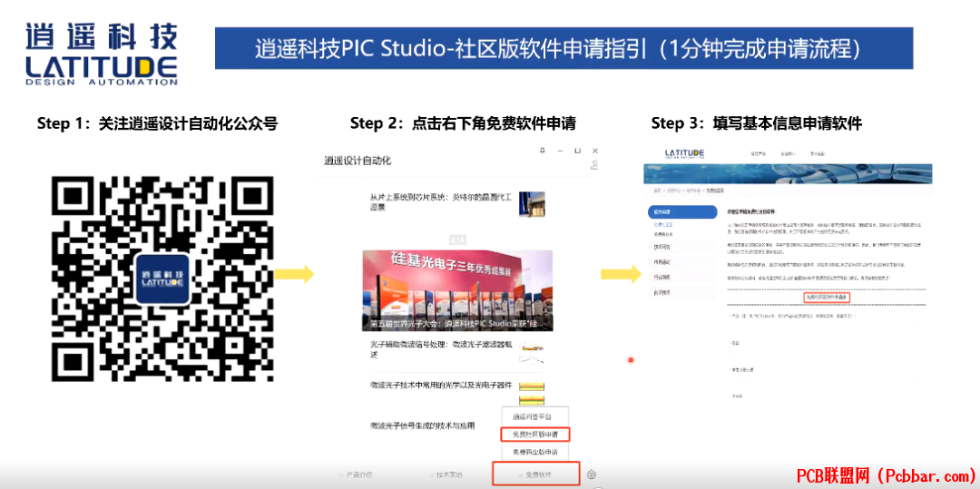Image resolution: width=980 pixels, height=489 pixels.
Task: Maximize the 逍遥设计自动化 chat window
Action: (577, 151)
